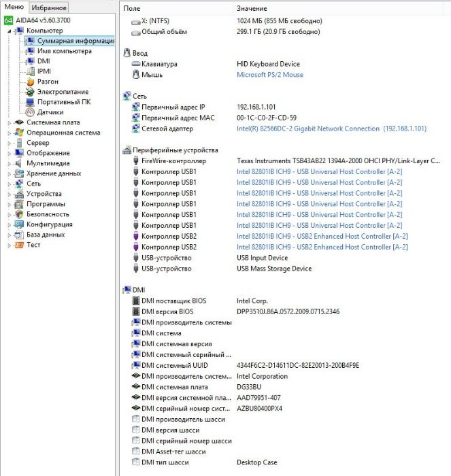
Task: Open the DMI item under Компьютер
Action: pyautogui.click(x=44, y=61)
